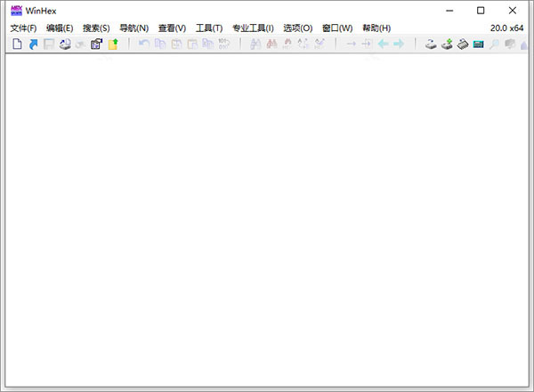Open the 工具(T) menu
The image size is (534, 392).
pos(209,28)
